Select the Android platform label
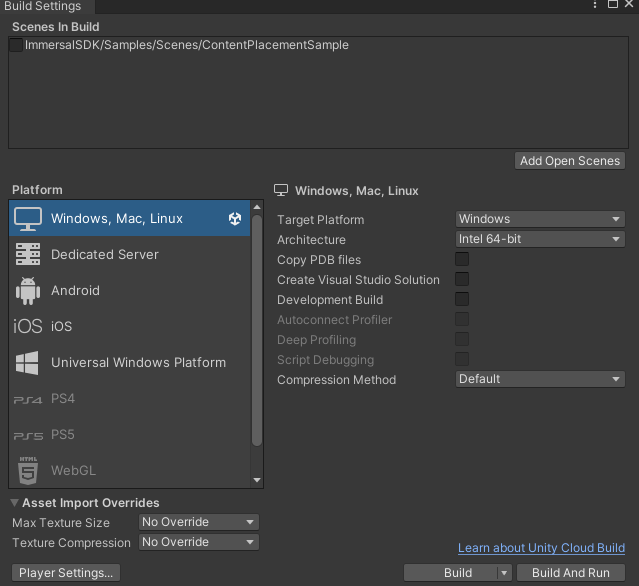This screenshot has height=586, width=639. (75, 291)
